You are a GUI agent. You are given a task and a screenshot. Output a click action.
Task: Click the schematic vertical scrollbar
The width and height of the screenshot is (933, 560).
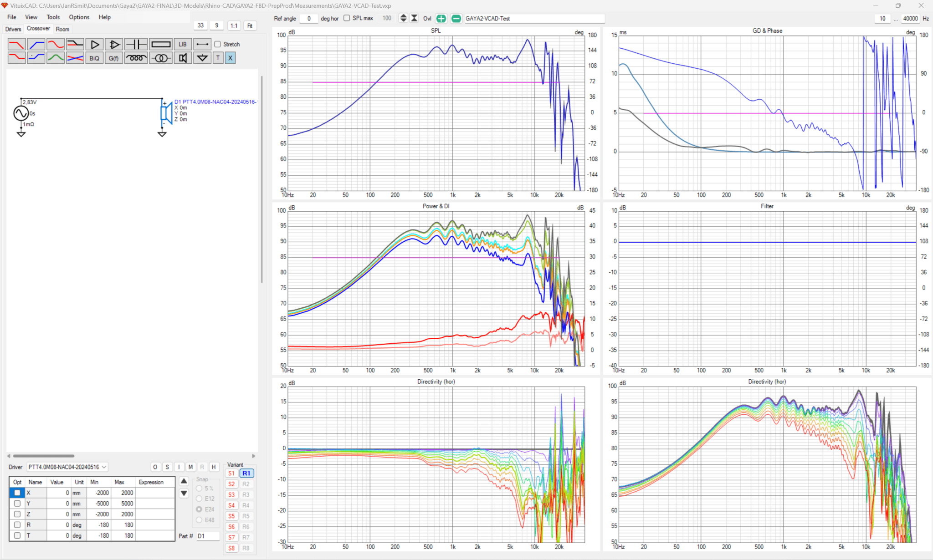[261, 179]
